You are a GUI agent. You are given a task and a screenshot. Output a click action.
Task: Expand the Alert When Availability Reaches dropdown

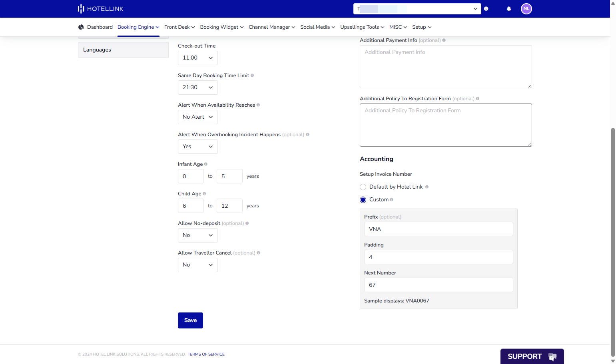198,117
